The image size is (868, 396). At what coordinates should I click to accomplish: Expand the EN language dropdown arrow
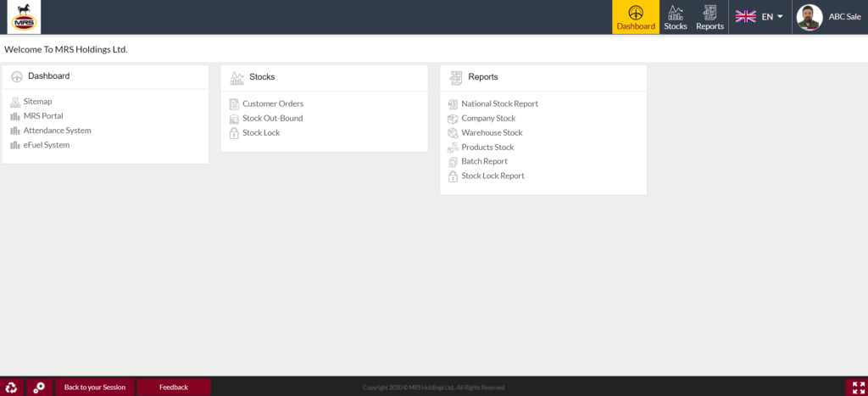(780, 17)
